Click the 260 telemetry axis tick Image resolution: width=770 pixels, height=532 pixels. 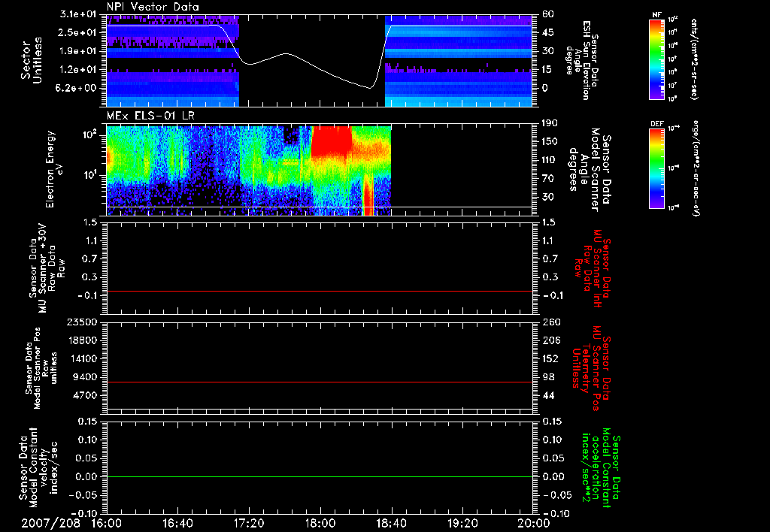tap(550, 322)
